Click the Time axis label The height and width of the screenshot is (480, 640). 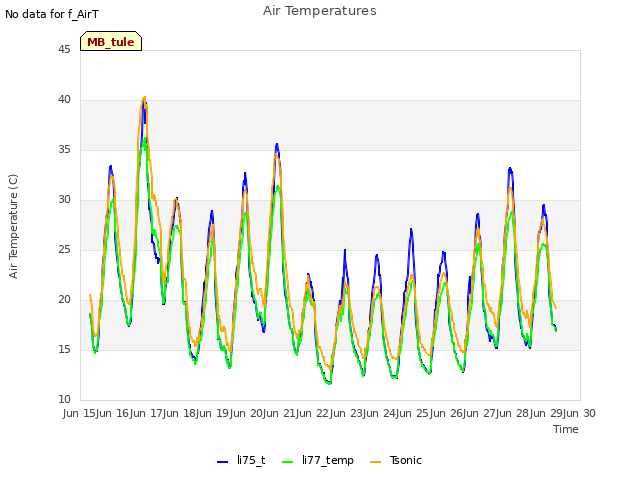point(566,429)
